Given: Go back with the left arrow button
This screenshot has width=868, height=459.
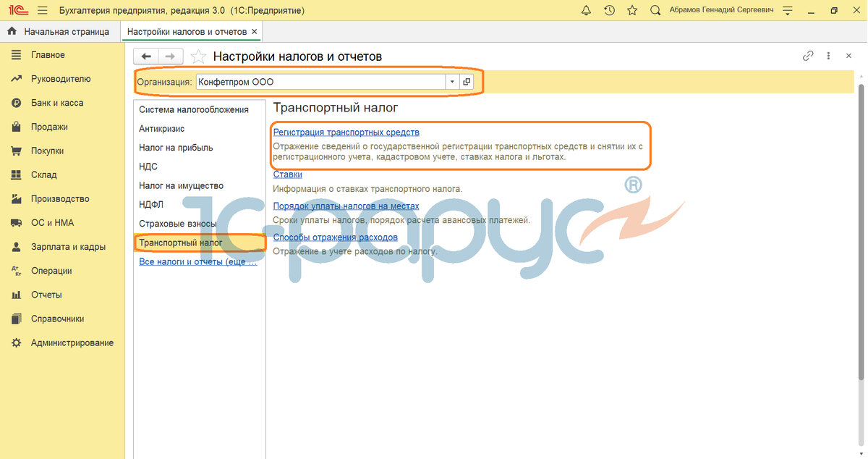Looking at the screenshot, I should coord(146,56).
